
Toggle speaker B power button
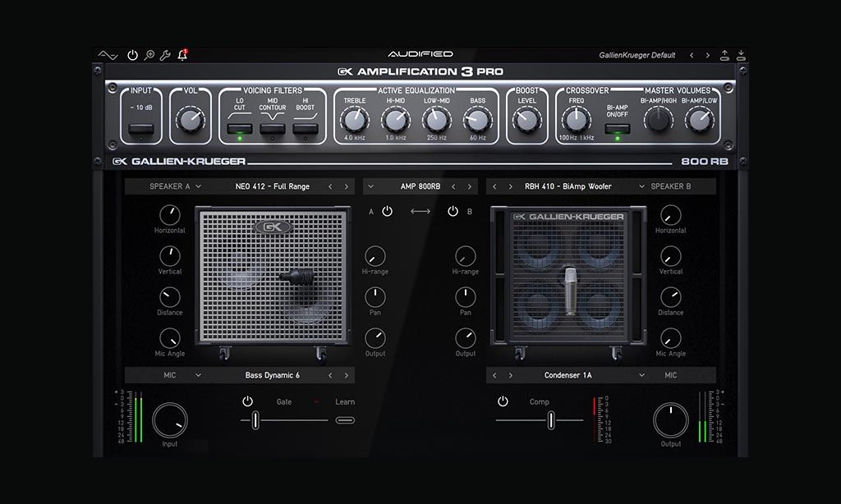pos(453,211)
